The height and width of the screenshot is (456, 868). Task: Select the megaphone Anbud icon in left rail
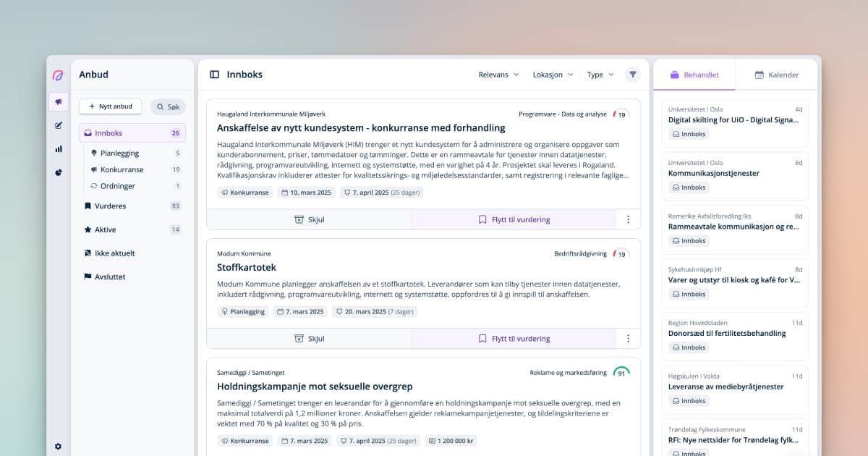(58, 102)
